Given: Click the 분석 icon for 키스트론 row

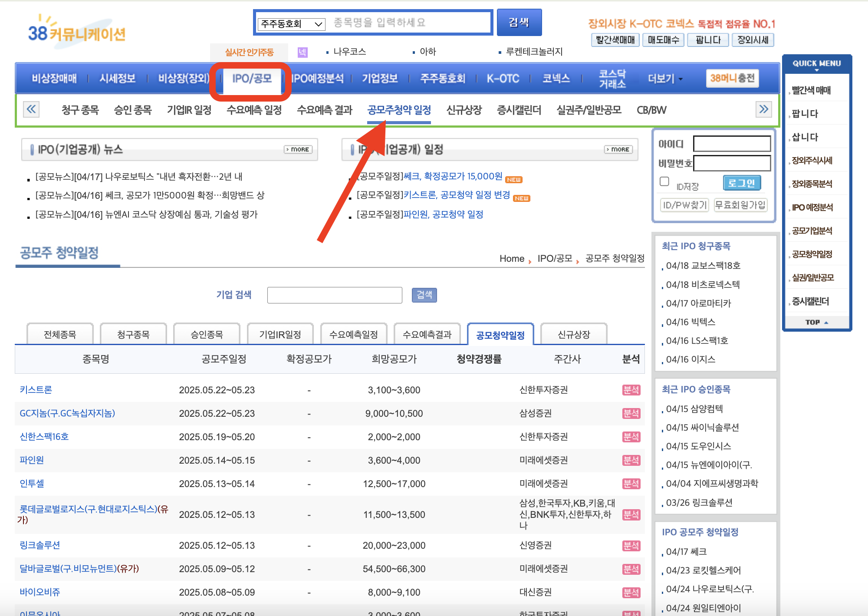Looking at the screenshot, I should click(631, 390).
